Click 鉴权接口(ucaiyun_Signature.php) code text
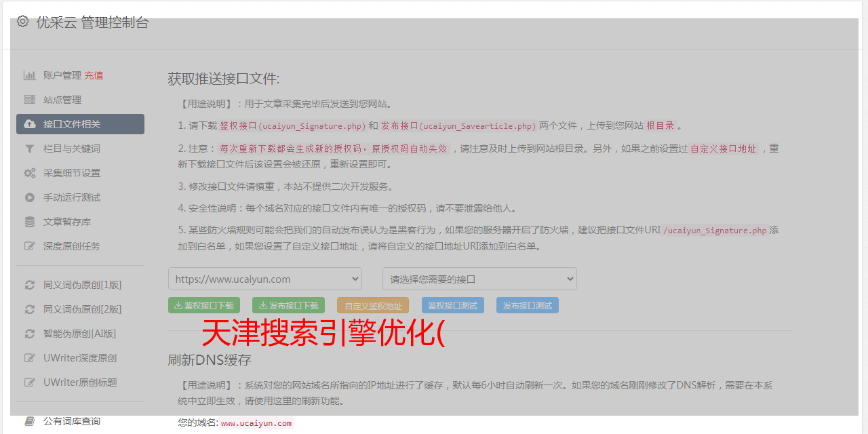Screen dimensions: 868x434 point(292,126)
